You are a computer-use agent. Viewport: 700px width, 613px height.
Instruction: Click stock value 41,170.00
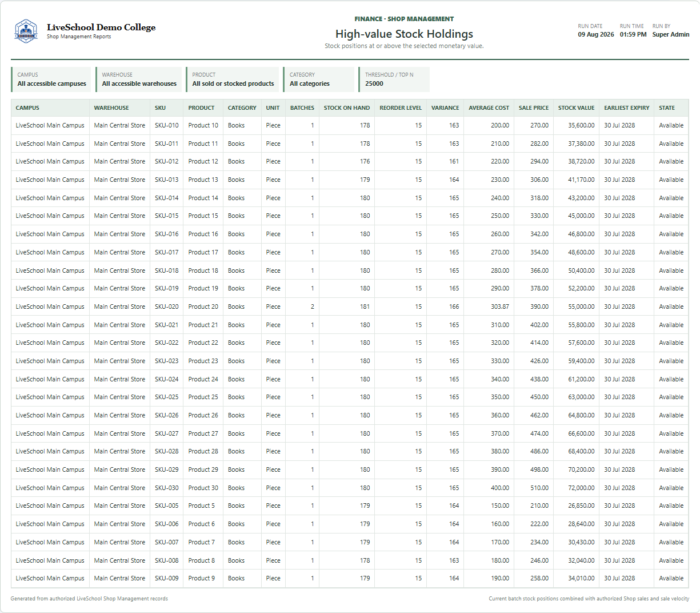point(581,180)
